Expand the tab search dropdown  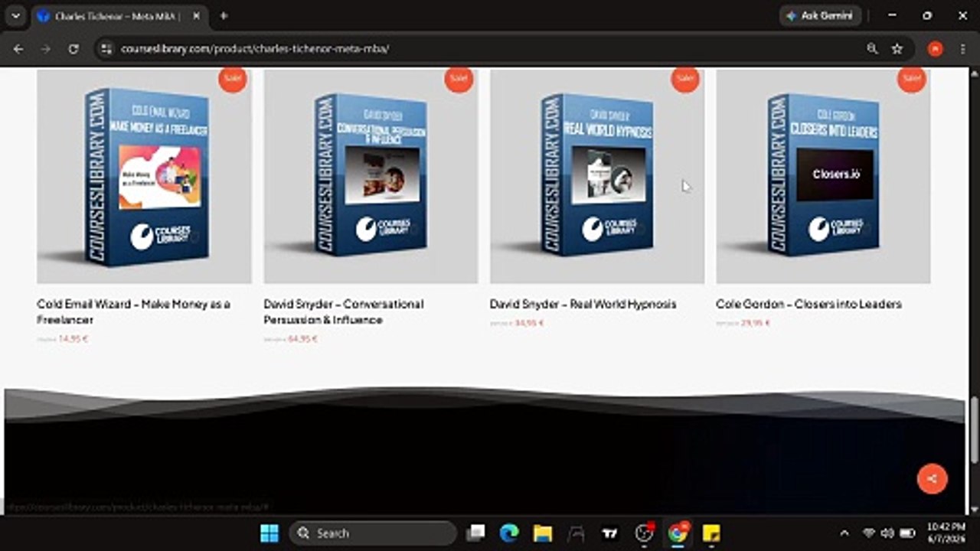(x=15, y=15)
